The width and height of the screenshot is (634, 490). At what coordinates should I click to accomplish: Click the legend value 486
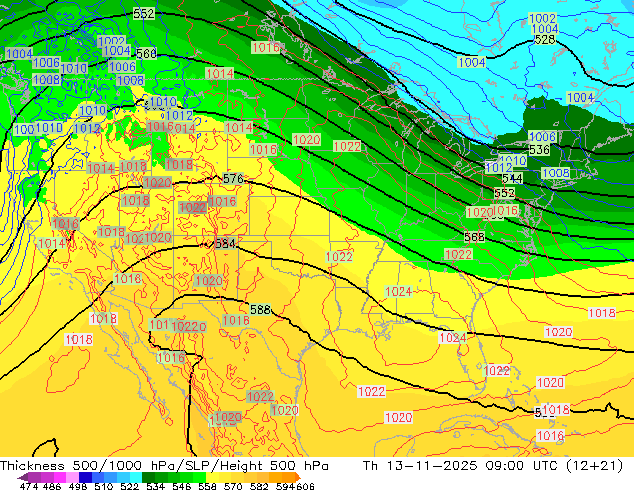click(52, 486)
